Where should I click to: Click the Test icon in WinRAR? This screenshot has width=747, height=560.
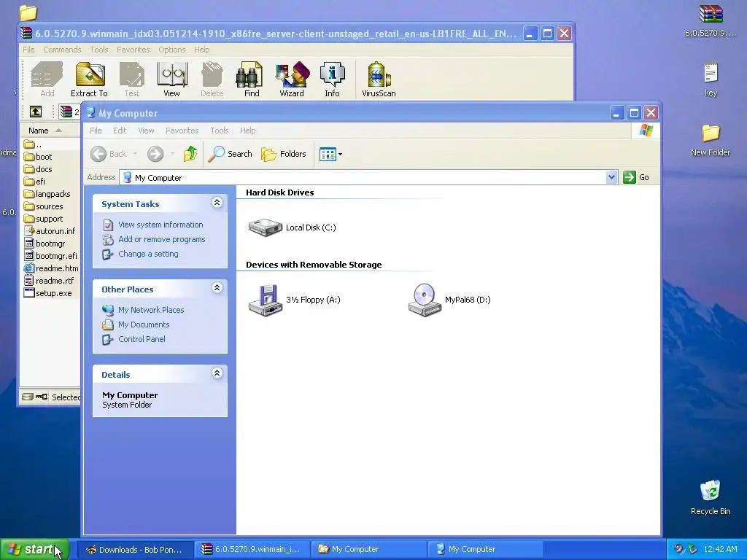[132, 80]
